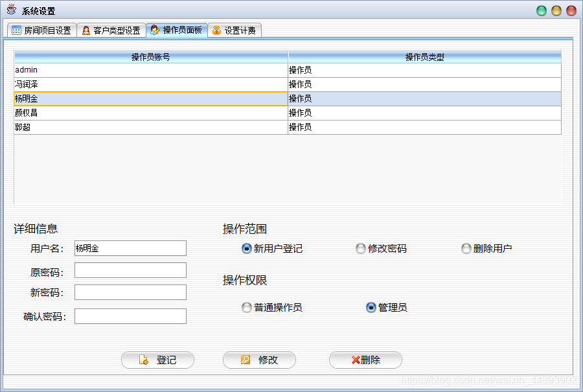This screenshot has width=583, height=392.
Task: Go to the 设置计费 tab
Action: point(234,30)
